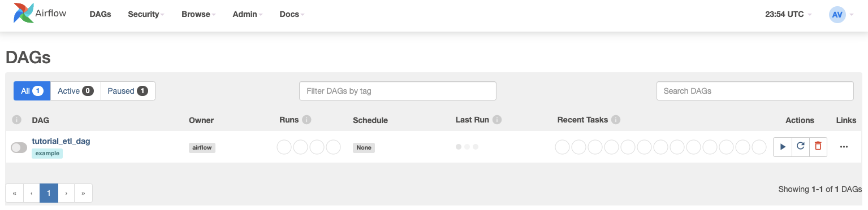The width and height of the screenshot is (868, 210).
Task: Click the info icon above the pause toggle
Action: click(x=16, y=120)
